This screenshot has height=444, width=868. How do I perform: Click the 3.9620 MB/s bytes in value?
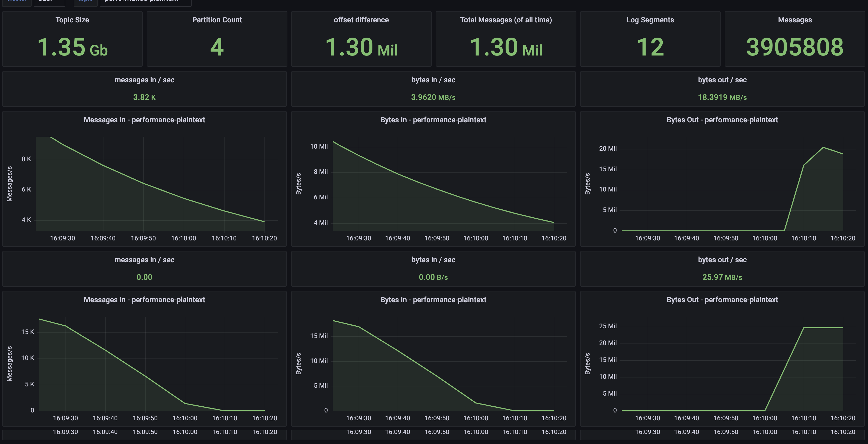(x=433, y=97)
